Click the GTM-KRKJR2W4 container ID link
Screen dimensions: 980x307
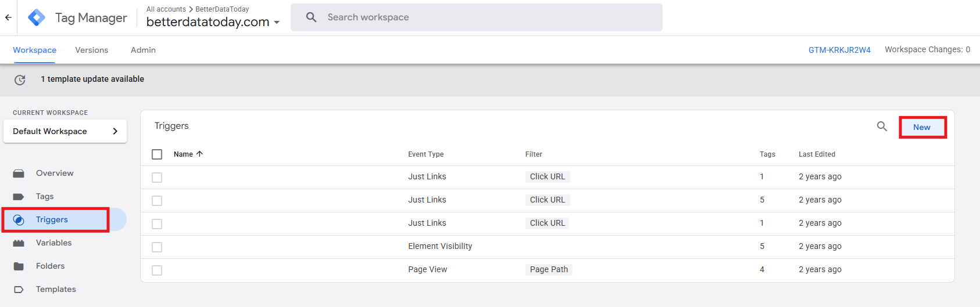point(839,50)
